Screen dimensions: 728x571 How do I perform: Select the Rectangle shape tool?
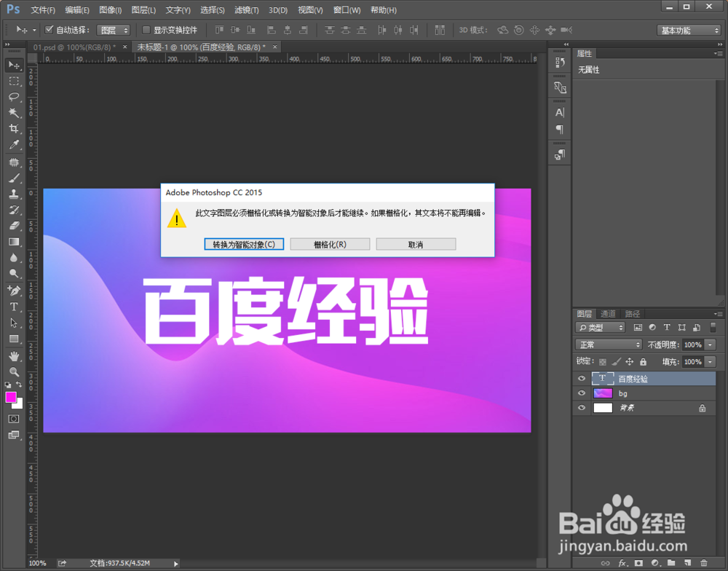point(14,339)
